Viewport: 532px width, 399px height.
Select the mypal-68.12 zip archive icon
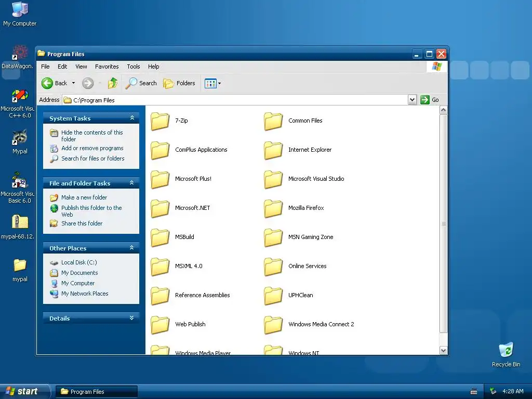[x=20, y=222]
